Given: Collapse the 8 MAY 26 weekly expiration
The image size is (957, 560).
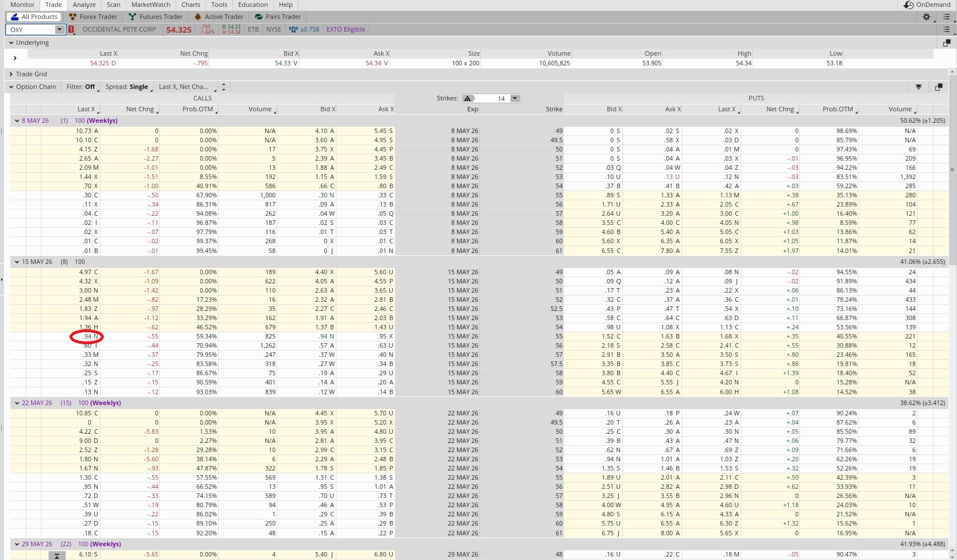Looking at the screenshot, I should 17,120.
